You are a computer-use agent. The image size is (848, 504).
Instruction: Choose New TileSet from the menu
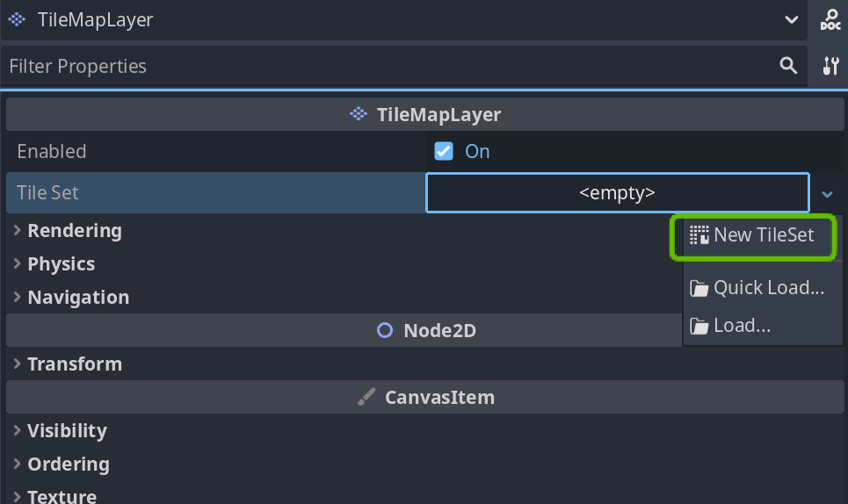pos(763,235)
